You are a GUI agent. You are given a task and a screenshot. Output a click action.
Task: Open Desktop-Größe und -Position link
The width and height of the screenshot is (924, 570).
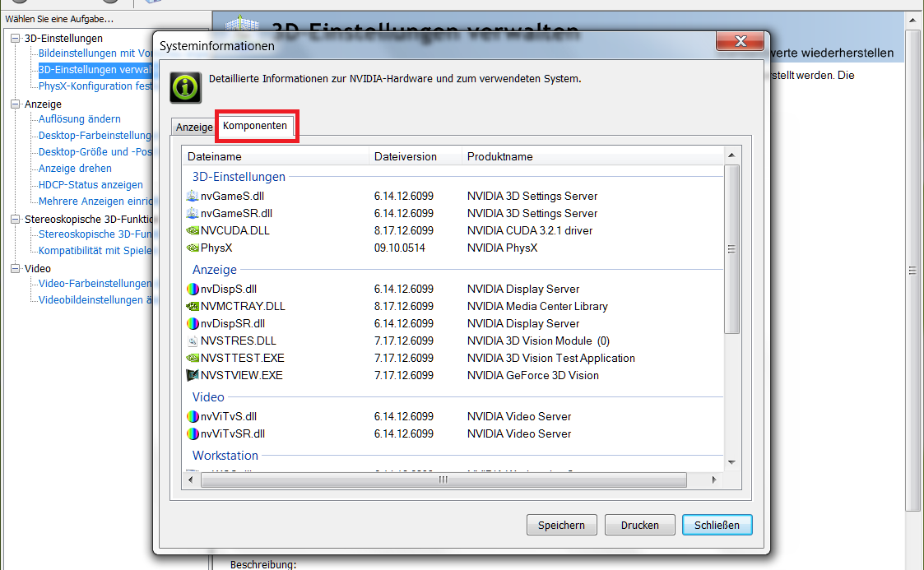(95, 152)
